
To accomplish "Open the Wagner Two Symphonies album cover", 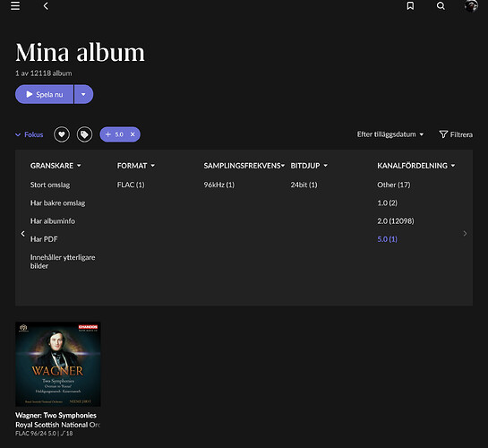I will coord(58,365).
